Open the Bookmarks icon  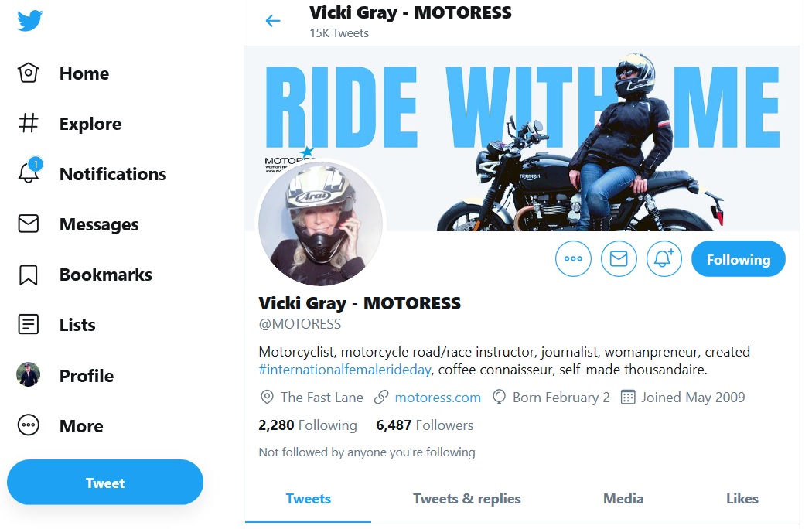coord(29,275)
